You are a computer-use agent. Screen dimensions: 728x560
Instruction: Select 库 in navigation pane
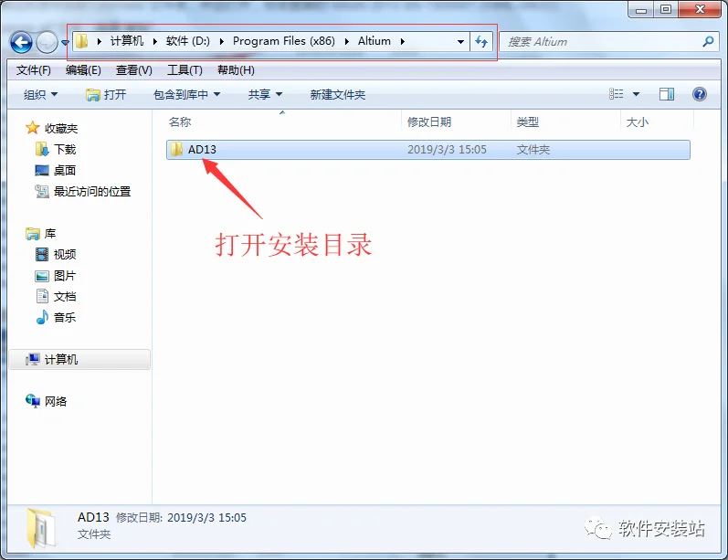tap(50, 233)
